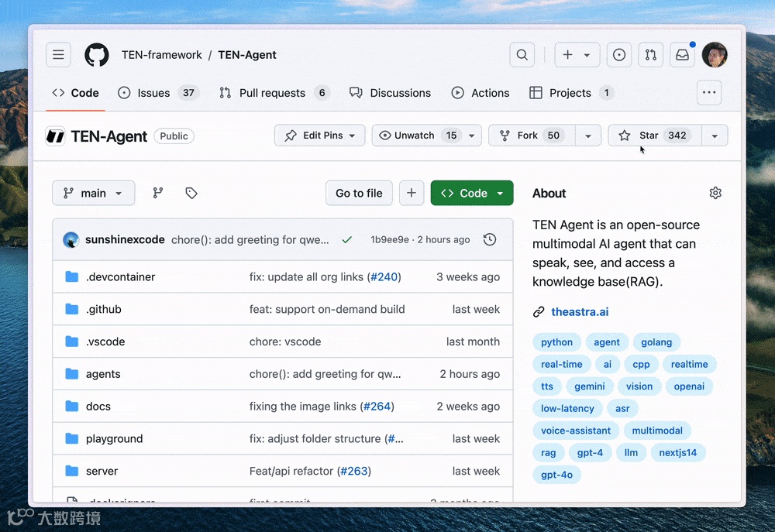The height and width of the screenshot is (532, 775).
Task: Select the multimodal topic tag
Action: click(657, 431)
